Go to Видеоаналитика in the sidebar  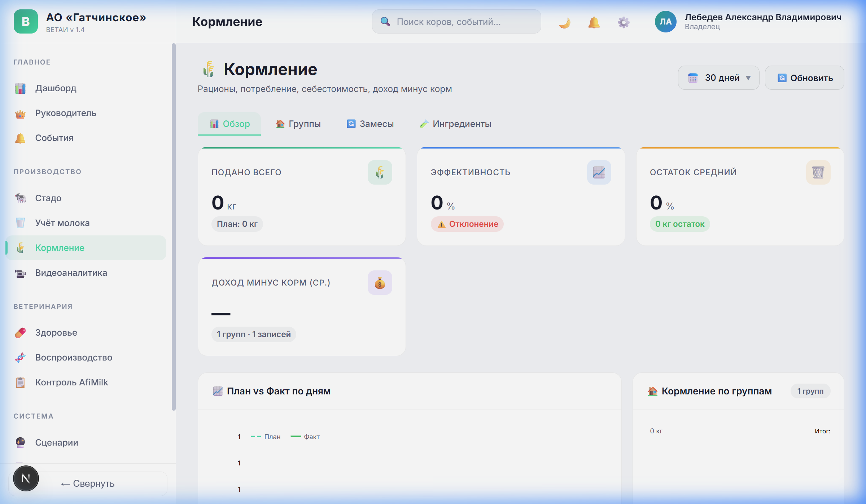tap(71, 273)
